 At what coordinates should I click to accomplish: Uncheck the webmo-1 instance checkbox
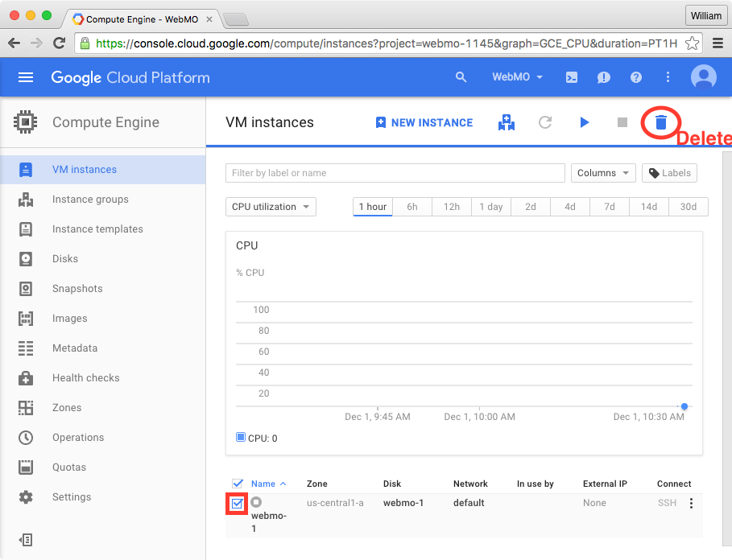point(238,504)
